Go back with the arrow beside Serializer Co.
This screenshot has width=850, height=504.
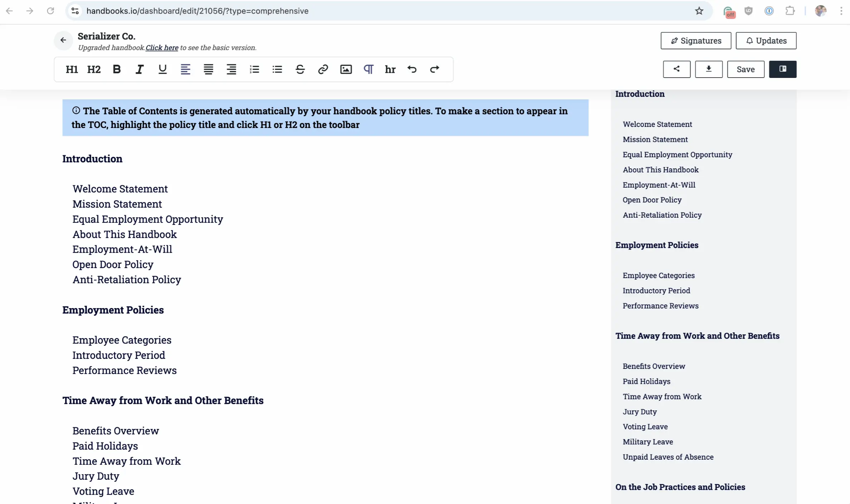pos(63,40)
